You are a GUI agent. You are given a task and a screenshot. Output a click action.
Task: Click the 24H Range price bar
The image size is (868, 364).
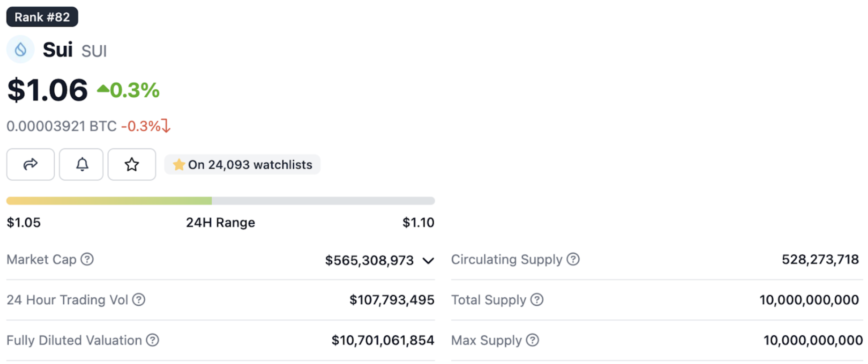click(220, 201)
